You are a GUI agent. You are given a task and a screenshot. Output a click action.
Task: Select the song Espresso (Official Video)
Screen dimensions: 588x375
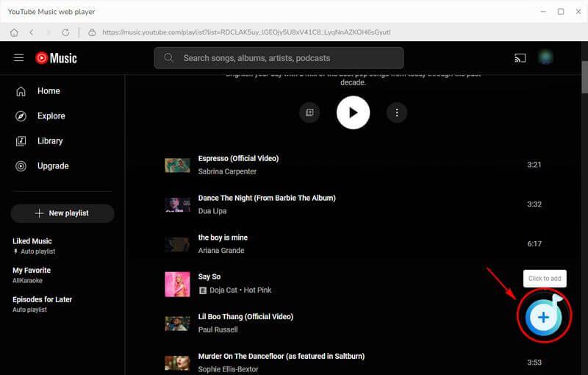coord(238,159)
